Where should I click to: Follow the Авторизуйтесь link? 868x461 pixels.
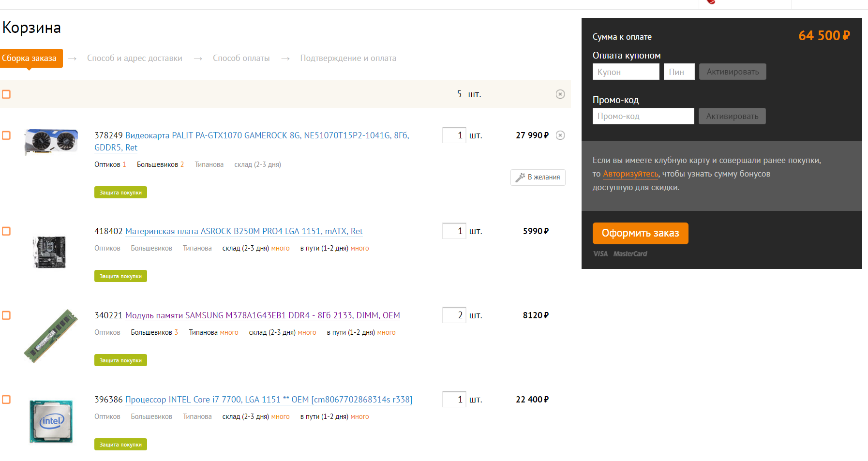coord(630,174)
